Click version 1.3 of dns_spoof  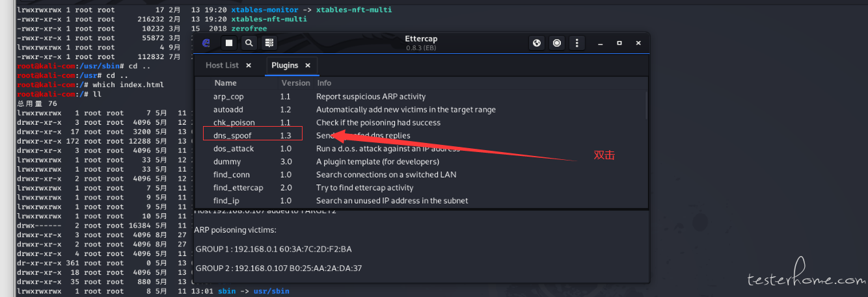coord(286,136)
